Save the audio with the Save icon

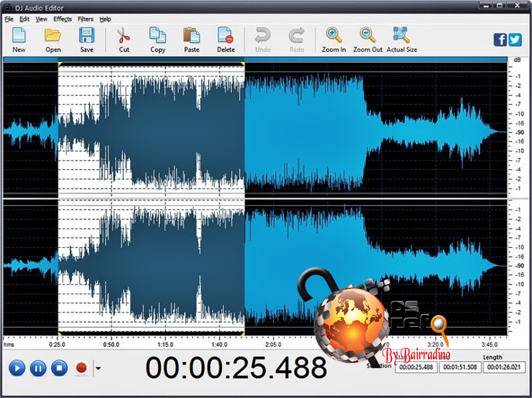[87, 39]
